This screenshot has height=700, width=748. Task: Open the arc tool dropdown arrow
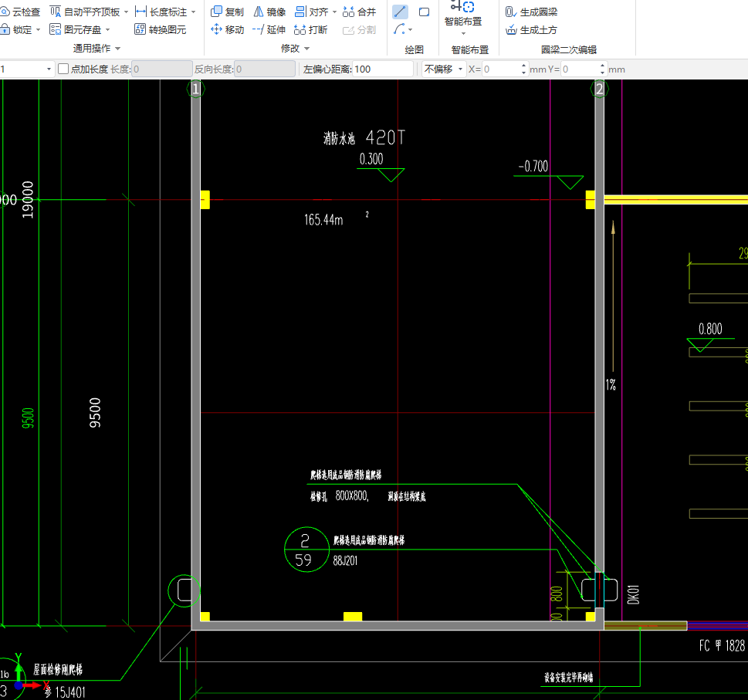pyautogui.click(x=410, y=29)
